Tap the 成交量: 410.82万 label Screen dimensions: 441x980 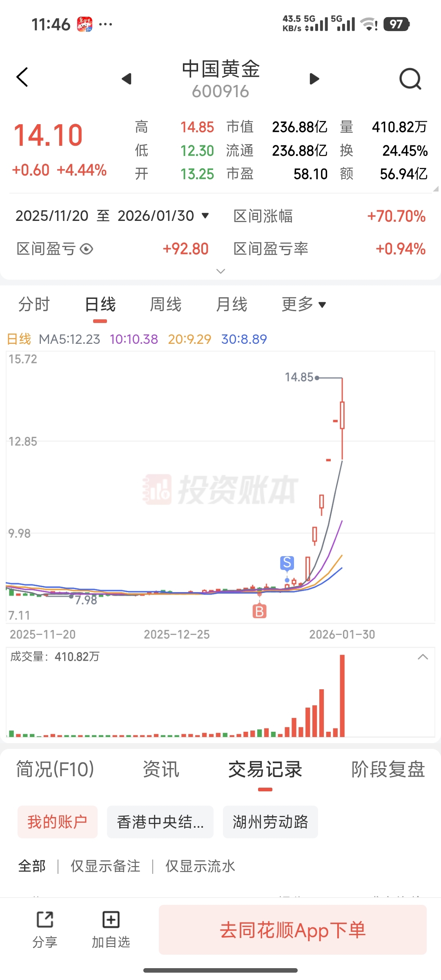pos(55,657)
